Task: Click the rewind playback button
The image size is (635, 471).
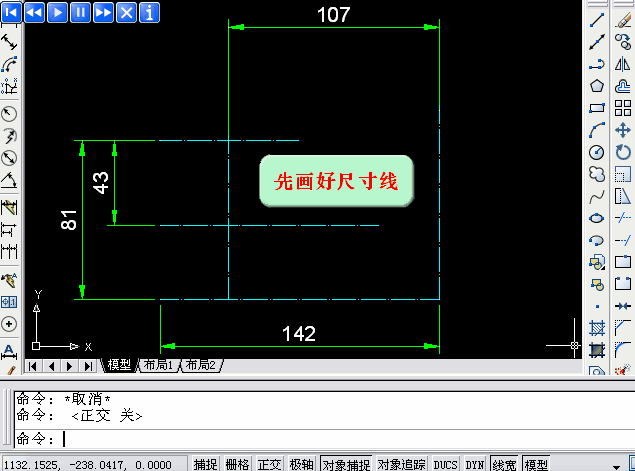Action: point(34,13)
